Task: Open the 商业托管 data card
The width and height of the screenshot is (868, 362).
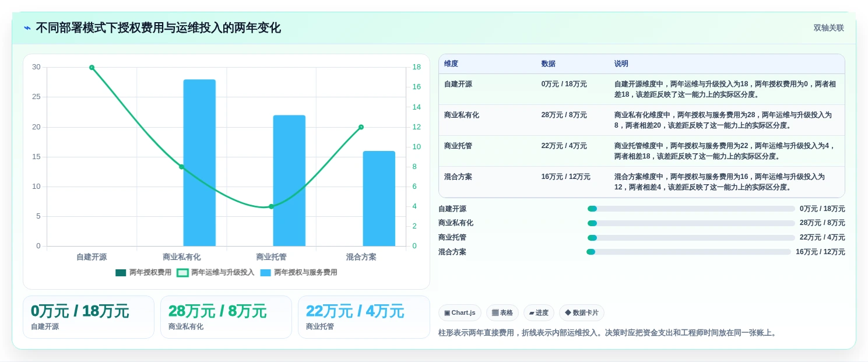Action: click(364, 317)
